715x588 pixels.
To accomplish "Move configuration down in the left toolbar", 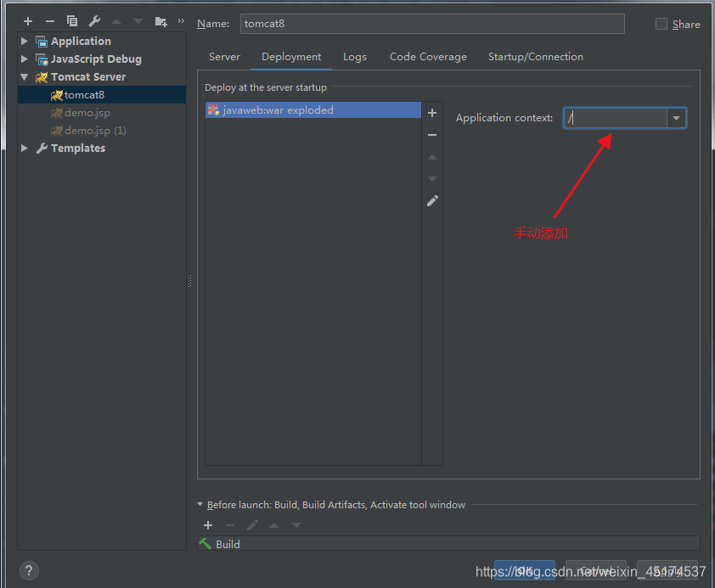I will tap(138, 21).
